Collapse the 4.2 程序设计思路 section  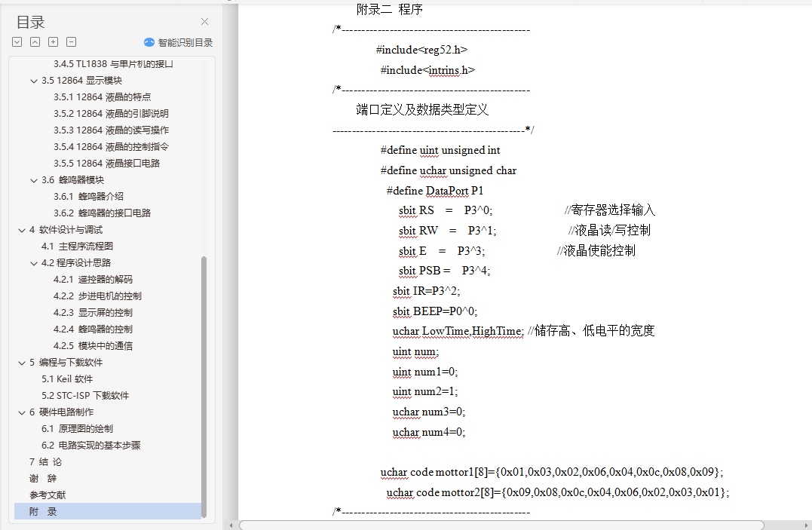pos(34,263)
